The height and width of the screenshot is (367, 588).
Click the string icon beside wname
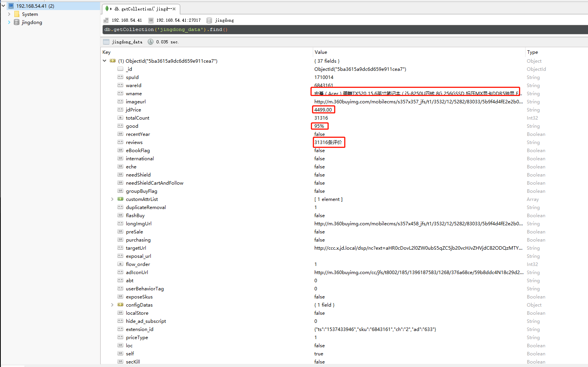[x=121, y=93]
